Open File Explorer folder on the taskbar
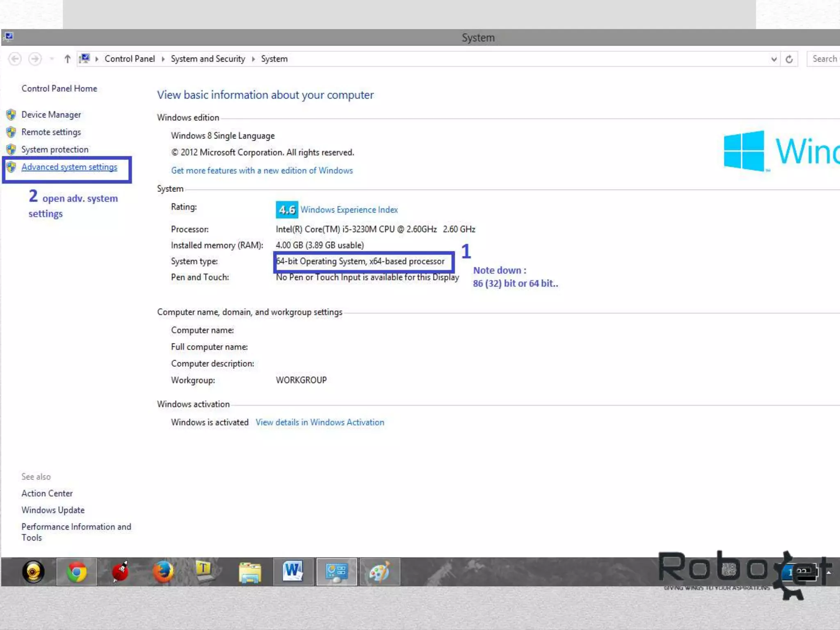The image size is (840, 630). click(x=250, y=572)
